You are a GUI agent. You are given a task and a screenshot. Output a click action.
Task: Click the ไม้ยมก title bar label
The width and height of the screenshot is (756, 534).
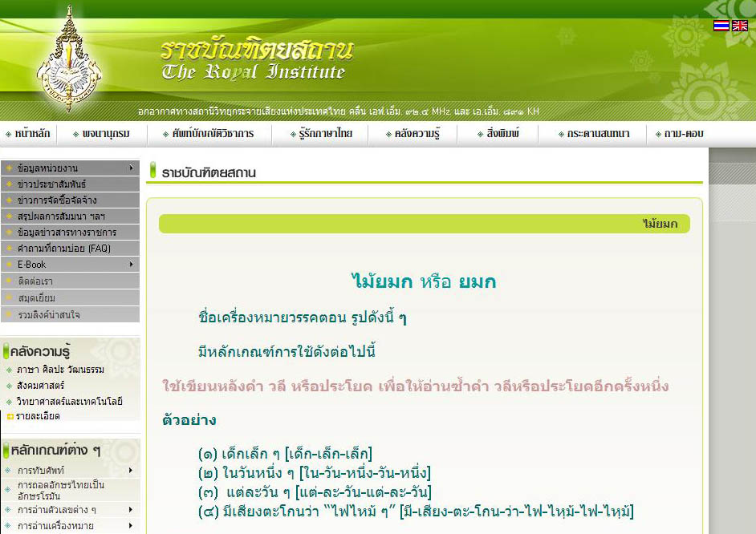[x=660, y=224]
